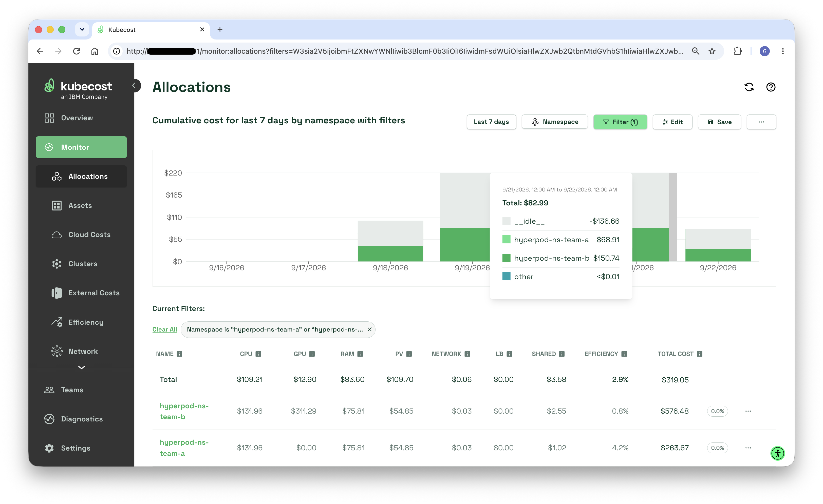Image resolution: width=823 pixels, height=504 pixels.
Task: Expand the sidebar chevron below Network
Action: [x=81, y=367]
